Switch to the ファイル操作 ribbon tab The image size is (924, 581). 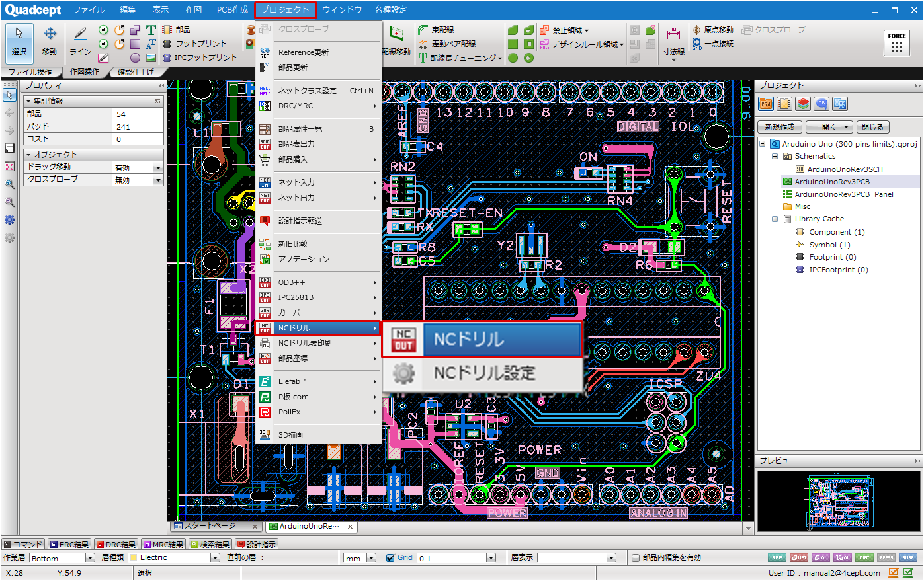(x=30, y=72)
